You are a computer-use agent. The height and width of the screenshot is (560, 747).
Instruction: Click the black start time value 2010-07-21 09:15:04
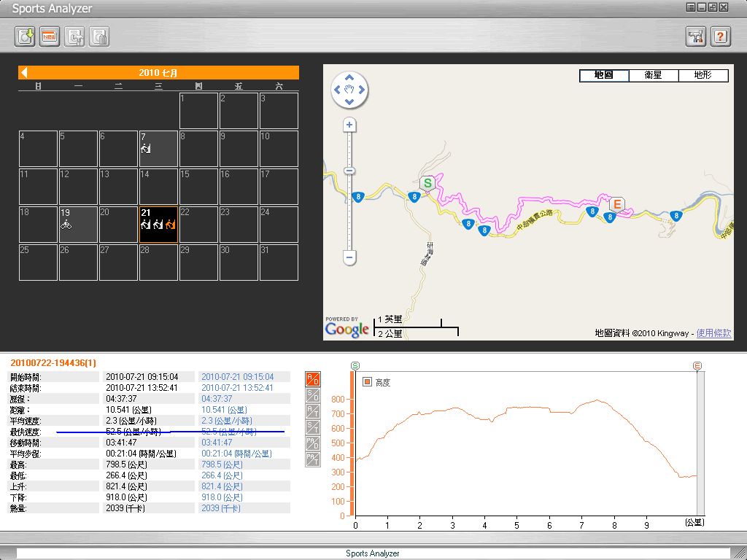[x=142, y=377]
